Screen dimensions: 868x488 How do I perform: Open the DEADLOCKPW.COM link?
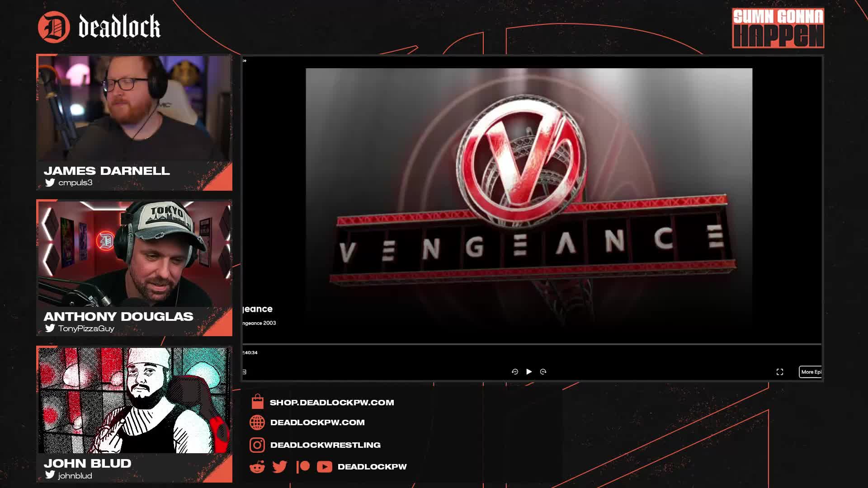[x=317, y=422]
